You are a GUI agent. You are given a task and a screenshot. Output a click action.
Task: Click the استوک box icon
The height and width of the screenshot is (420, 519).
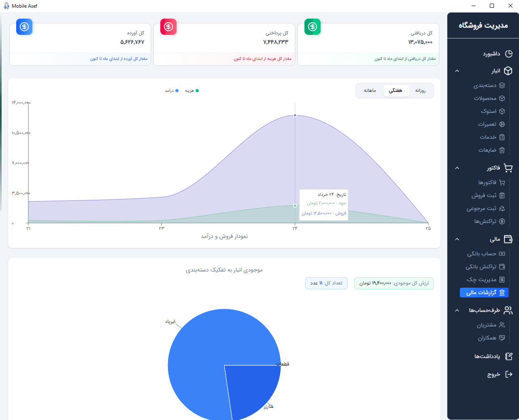pyautogui.click(x=502, y=111)
